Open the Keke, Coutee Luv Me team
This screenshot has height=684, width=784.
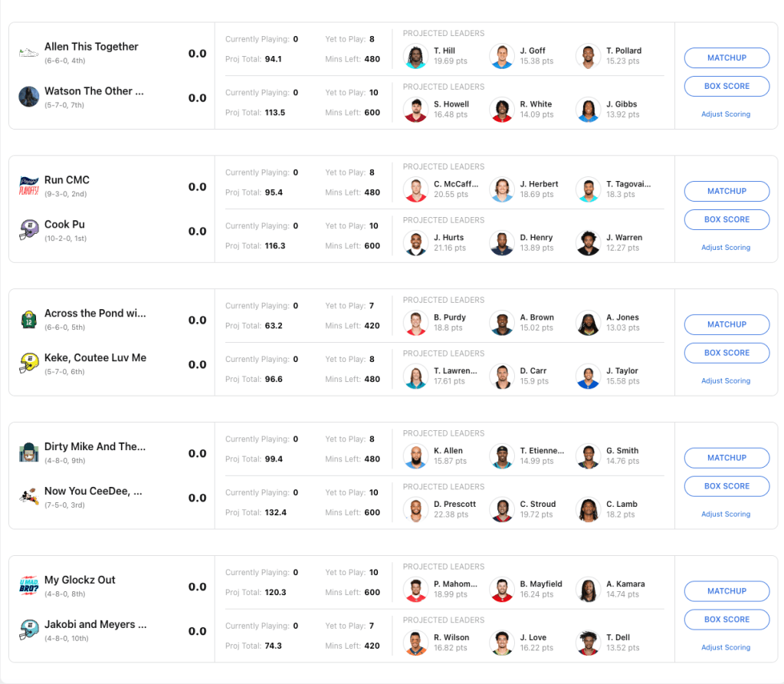95,358
